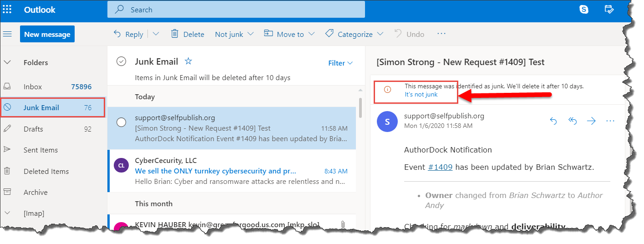Click the Move to folder icon
This screenshot has height=244, width=644.
(269, 34)
